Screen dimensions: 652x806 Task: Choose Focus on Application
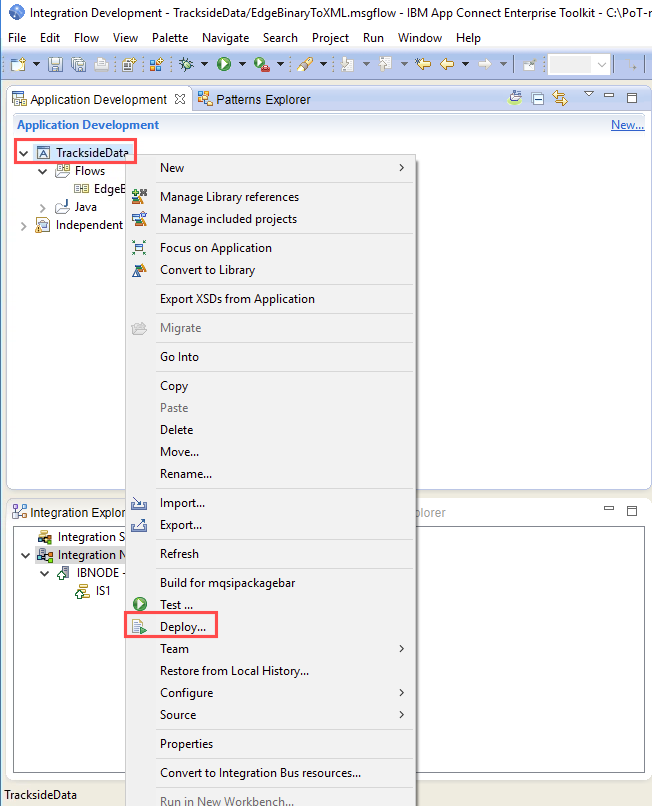[x=270, y=248]
